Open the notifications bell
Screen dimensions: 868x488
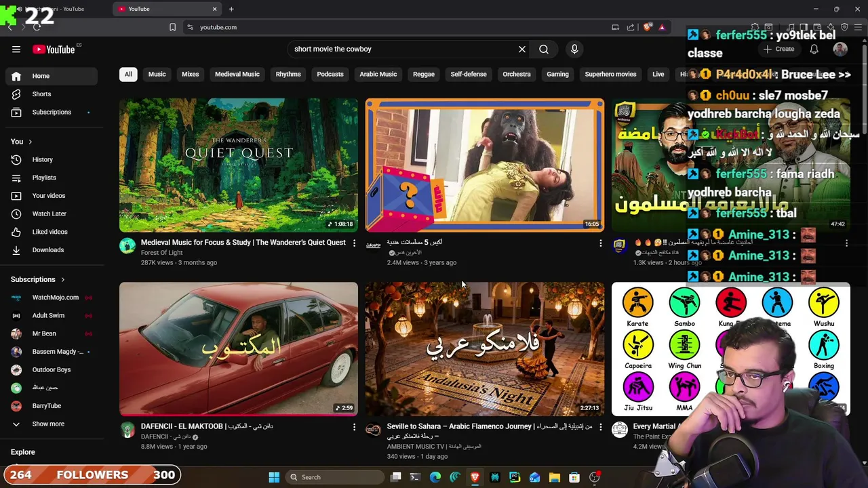[814, 49]
